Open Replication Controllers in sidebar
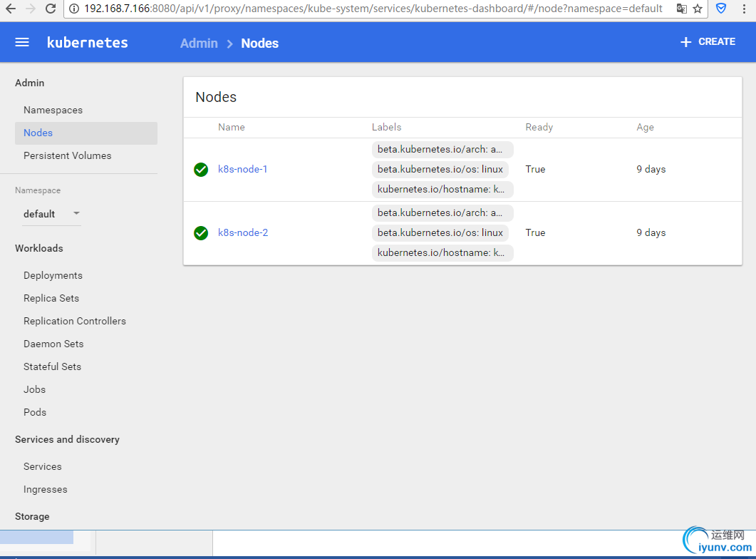 [x=75, y=321]
